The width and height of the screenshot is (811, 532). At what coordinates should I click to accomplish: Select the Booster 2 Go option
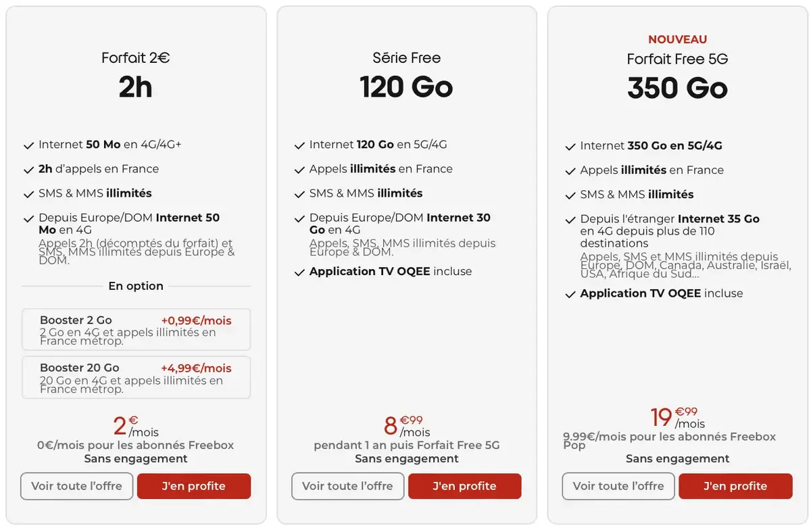pos(135,329)
